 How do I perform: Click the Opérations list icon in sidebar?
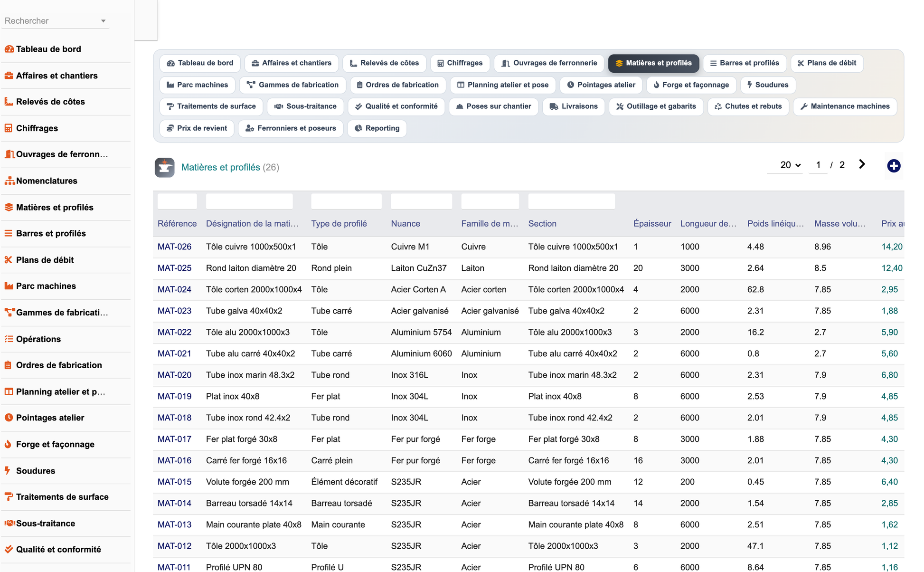click(x=9, y=339)
